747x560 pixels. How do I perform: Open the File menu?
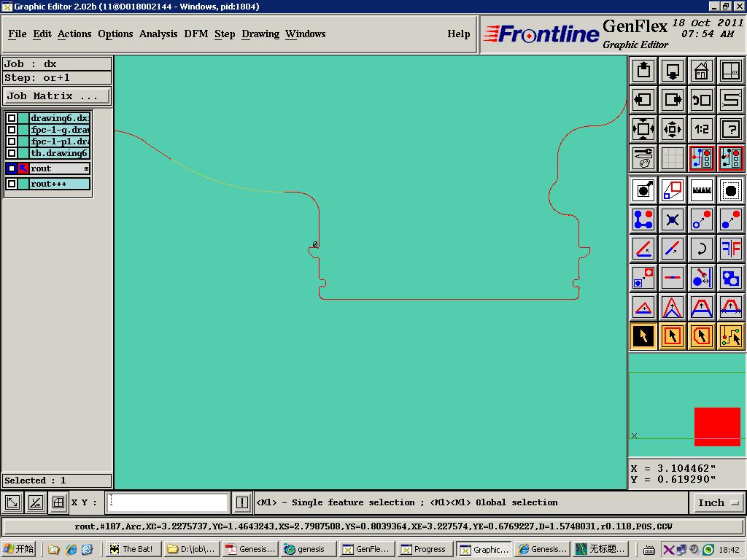pyautogui.click(x=18, y=34)
